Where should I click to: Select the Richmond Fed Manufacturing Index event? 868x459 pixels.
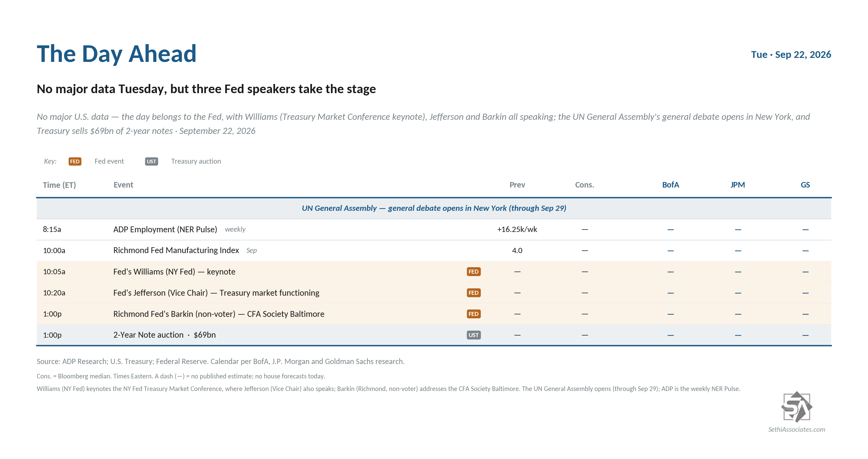click(x=176, y=250)
